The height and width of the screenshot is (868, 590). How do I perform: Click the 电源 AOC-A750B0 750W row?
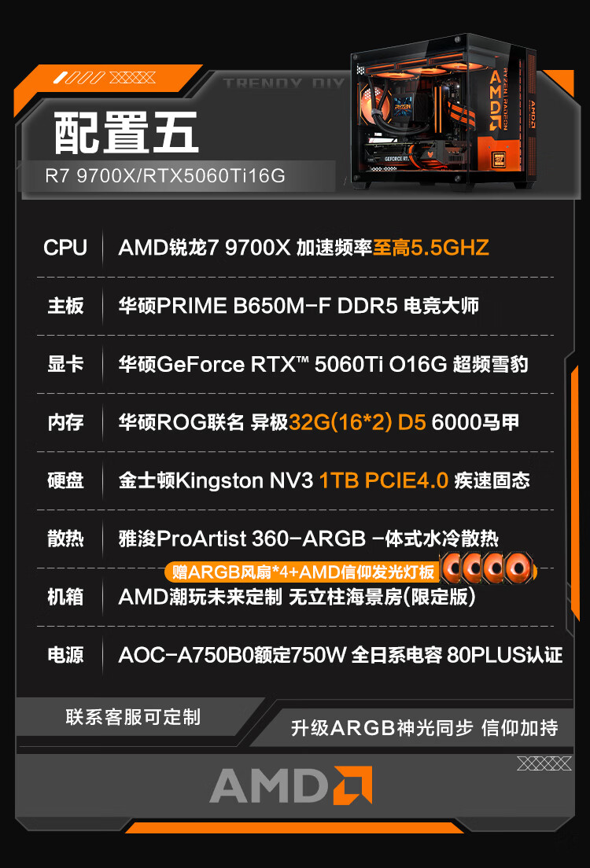299,656
